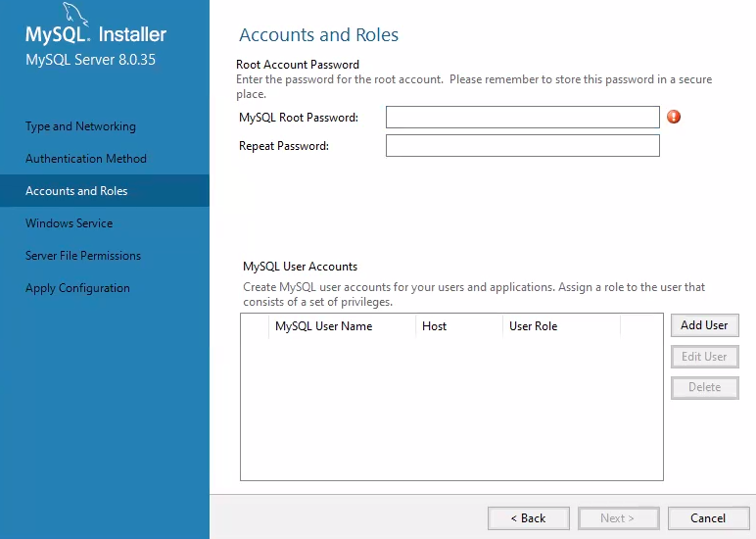756x539 pixels.
Task: Cancel the MySQL configuration
Action: click(708, 518)
